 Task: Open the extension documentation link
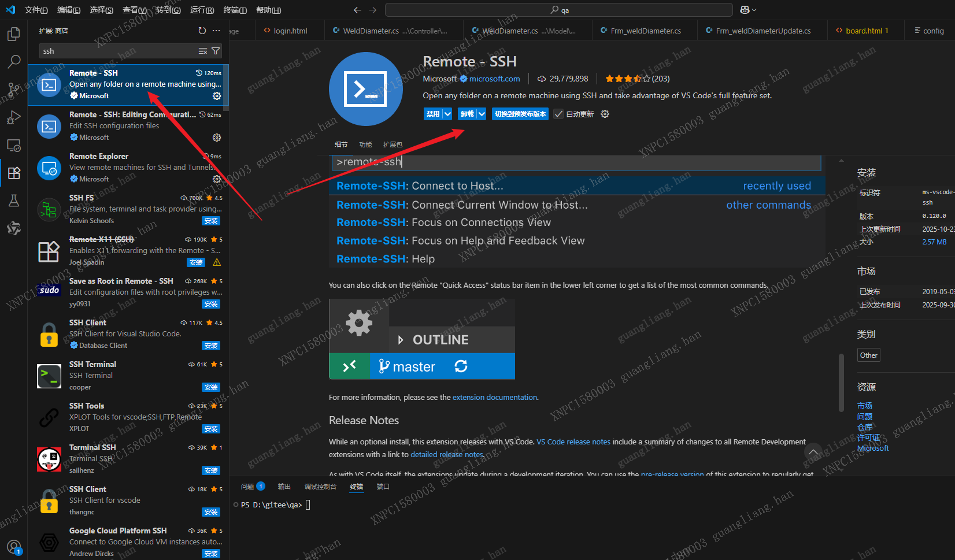495,397
